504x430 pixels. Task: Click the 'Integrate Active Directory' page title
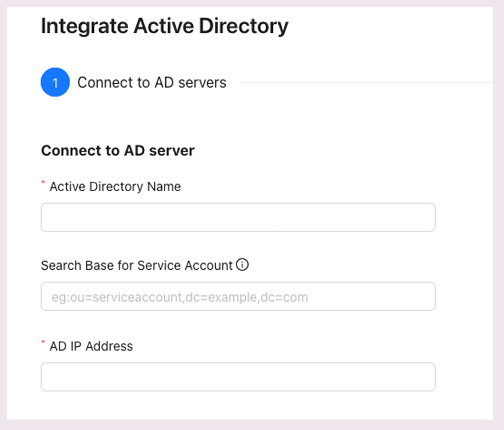point(165,26)
